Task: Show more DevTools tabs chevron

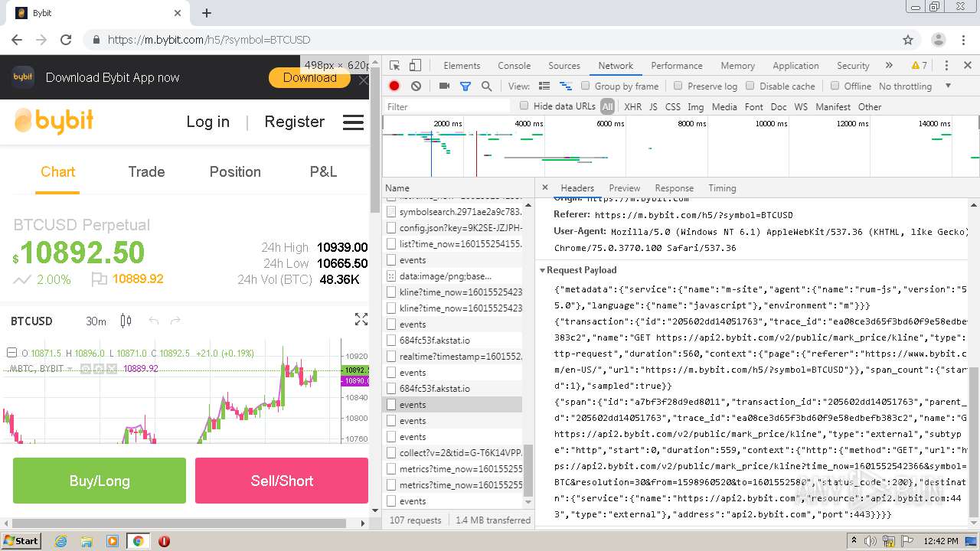Action: tap(889, 66)
